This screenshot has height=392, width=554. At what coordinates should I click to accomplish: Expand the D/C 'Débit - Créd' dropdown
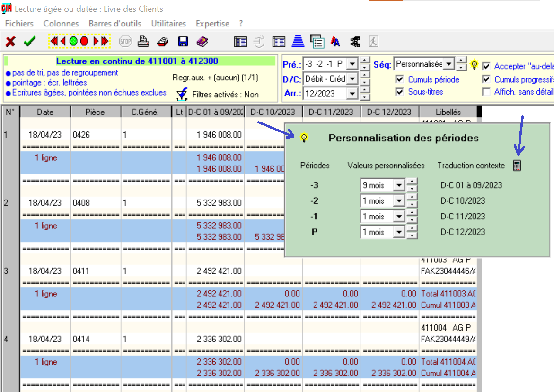(x=352, y=79)
